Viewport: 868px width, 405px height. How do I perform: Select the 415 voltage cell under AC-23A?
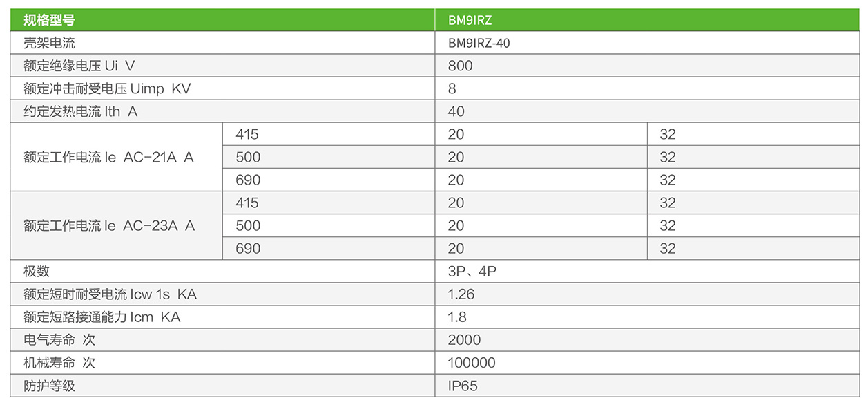tap(247, 202)
